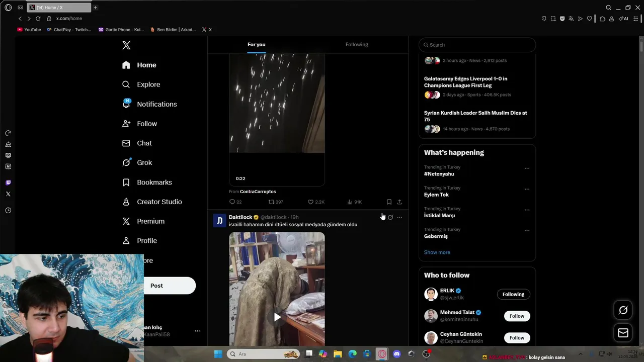Open Twitch in the Opera sidebar
The image size is (644, 362).
(8, 183)
